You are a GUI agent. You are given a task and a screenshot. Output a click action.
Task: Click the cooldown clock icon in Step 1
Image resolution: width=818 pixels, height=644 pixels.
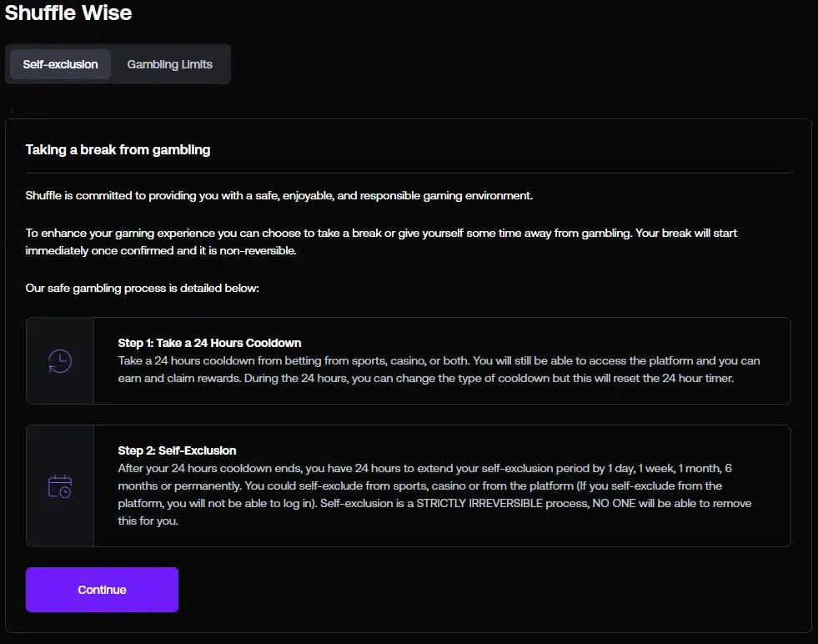[60, 361]
